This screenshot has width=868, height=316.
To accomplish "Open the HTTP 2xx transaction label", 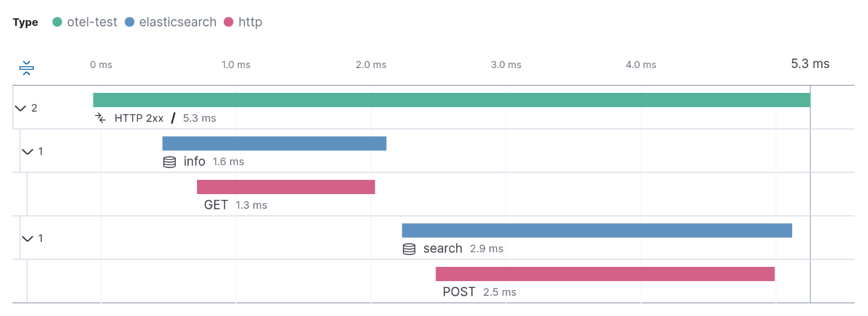I will click(138, 118).
